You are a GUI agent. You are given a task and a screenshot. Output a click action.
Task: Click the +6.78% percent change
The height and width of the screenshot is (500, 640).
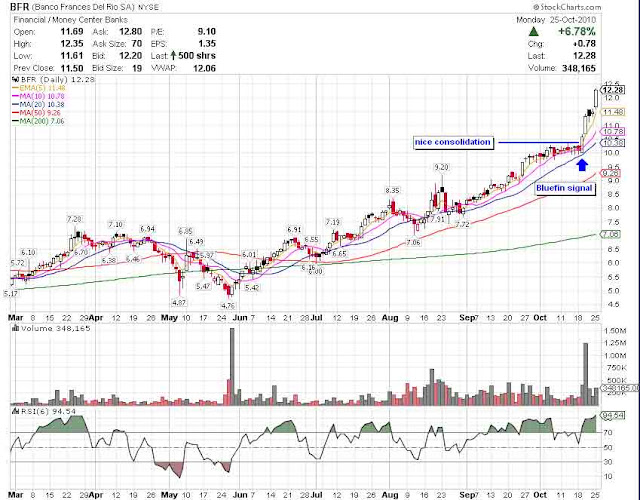click(577, 31)
